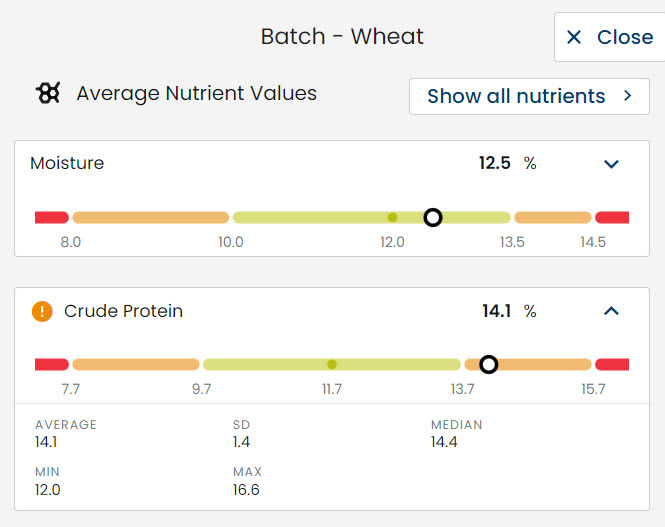Click the left red segment of Moisture bar
665x527 pixels.
point(51,217)
